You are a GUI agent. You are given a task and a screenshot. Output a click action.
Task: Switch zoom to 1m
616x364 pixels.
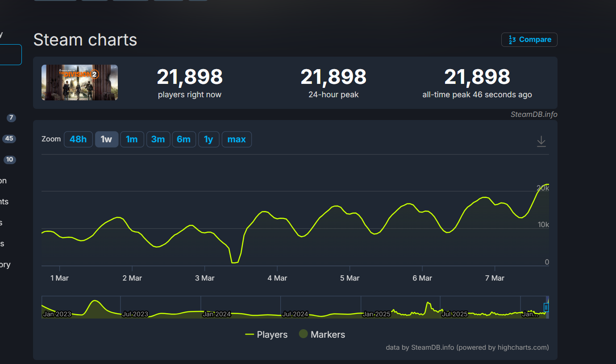[132, 139]
